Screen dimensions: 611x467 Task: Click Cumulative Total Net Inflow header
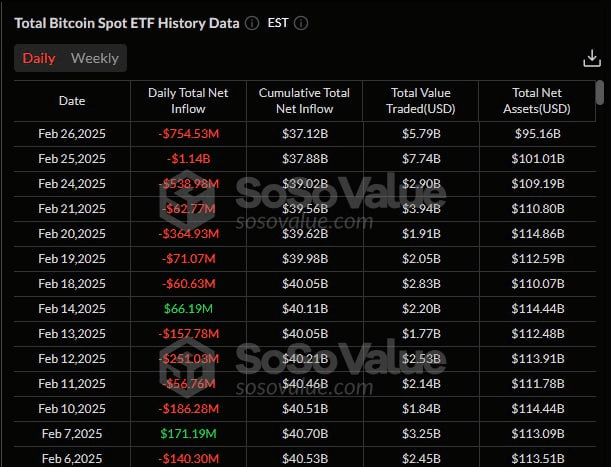point(304,101)
